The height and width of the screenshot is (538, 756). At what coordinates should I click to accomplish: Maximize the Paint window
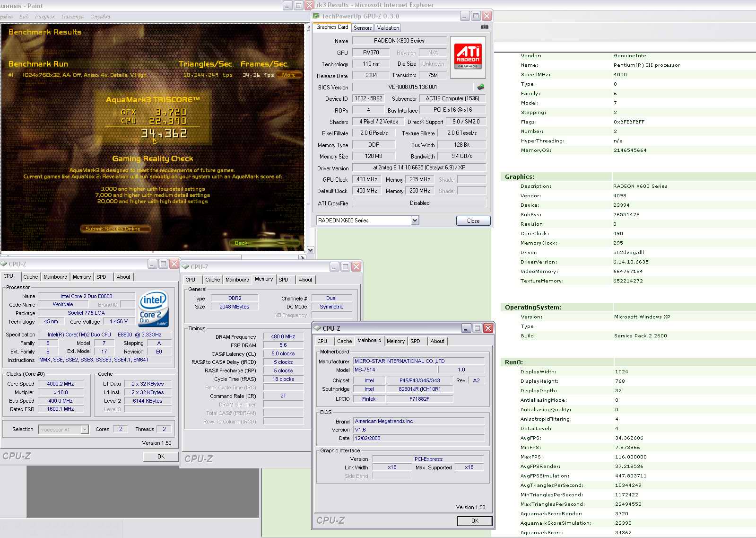click(x=298, y=5)
